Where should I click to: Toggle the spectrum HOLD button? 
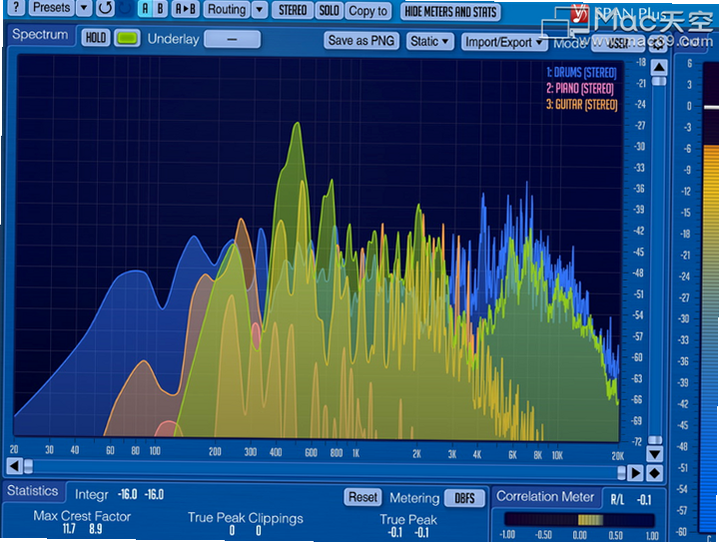pos(95,38)
